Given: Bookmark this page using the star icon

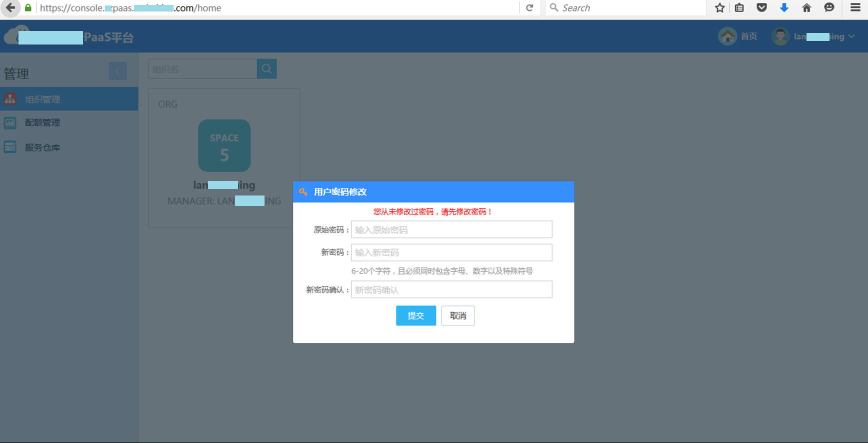Looking at the screenshot, I should coord(719,7).
